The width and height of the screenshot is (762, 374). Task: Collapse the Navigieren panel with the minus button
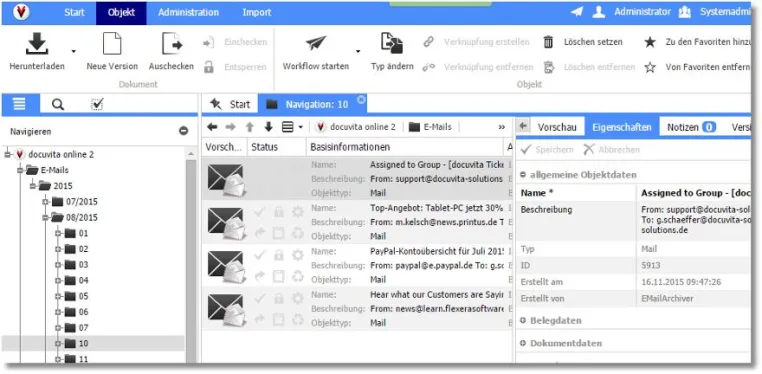click(x=183, y=131)
